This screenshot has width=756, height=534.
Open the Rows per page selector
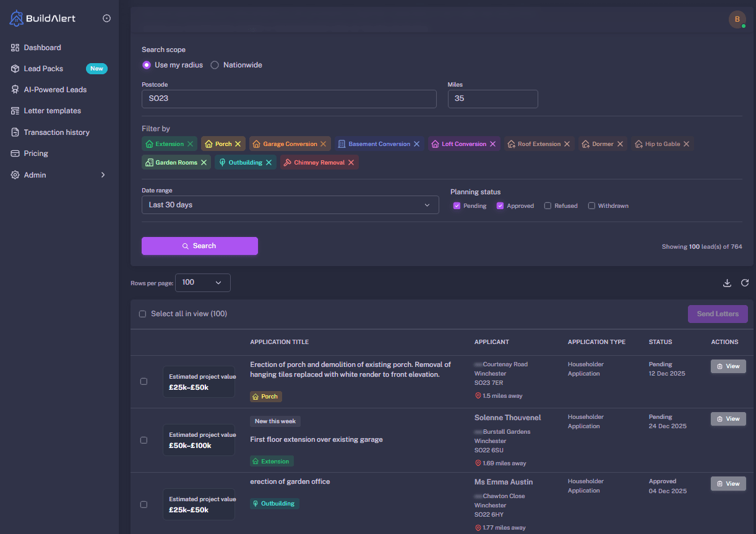point(202,282)
